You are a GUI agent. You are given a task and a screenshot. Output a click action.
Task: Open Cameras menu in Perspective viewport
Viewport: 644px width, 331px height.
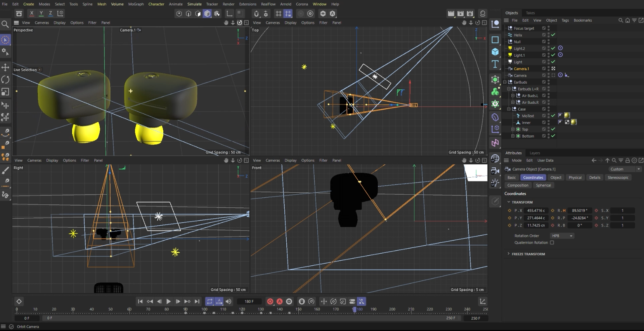[x=42, y=23]
